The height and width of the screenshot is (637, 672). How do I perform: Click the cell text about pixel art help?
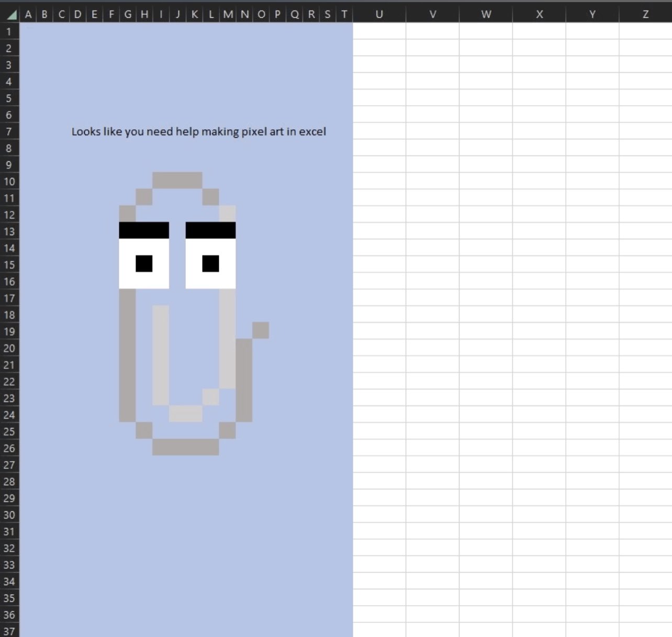pyautogui.click(x=199, y=131)
